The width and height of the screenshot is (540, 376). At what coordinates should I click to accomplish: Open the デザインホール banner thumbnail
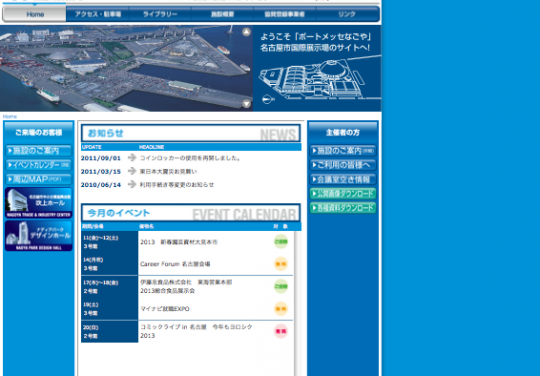pos(39,236)
